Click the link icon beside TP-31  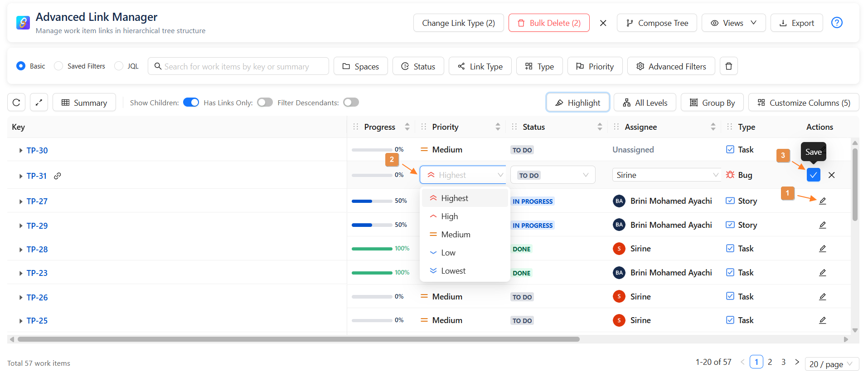click(x=58, y=176)
